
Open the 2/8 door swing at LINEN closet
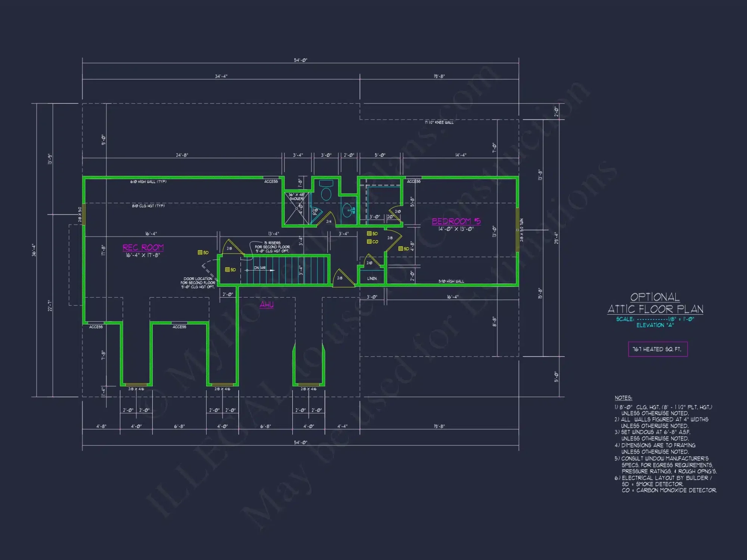point(340,279)
